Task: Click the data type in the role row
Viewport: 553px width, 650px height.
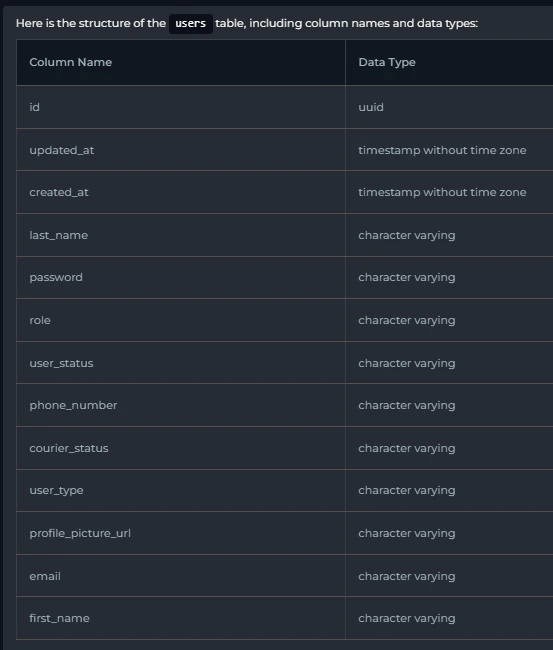Action: pyautogui.click(x=407, y=321)
